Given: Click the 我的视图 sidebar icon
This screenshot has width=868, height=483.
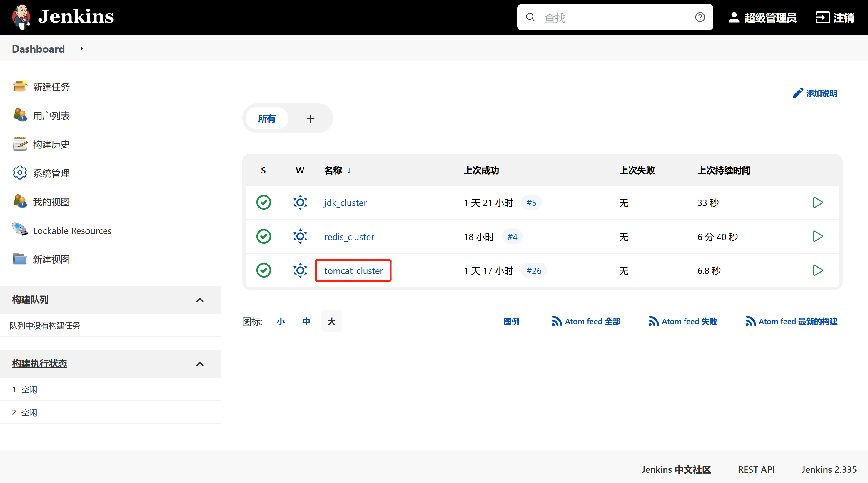Looking at the screenshot, I should (x=19, y=201).
